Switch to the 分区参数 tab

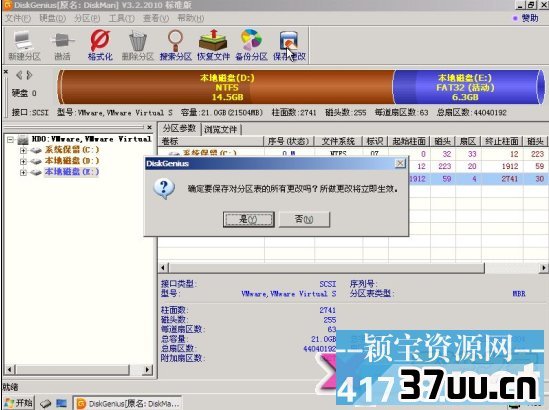click(x=179, y=128)
